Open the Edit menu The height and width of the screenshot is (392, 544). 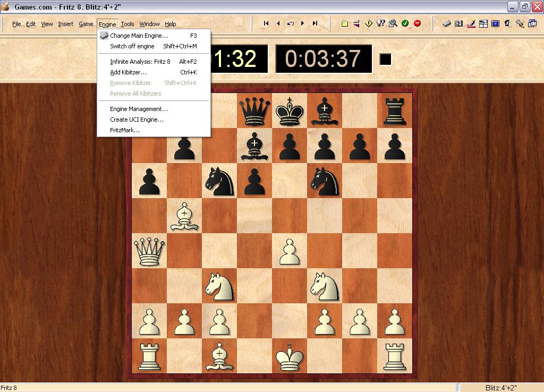(31, 24)
